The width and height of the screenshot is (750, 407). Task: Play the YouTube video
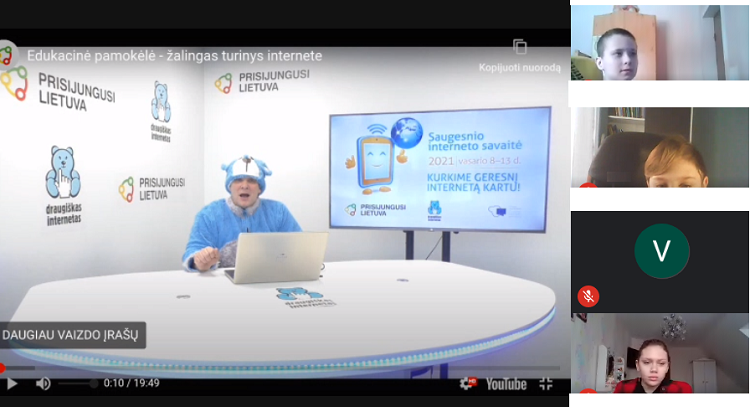(x=11, y=384)
